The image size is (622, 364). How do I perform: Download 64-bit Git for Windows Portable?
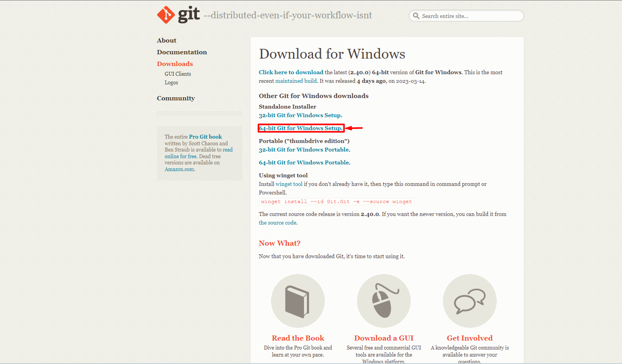[304, 162]
